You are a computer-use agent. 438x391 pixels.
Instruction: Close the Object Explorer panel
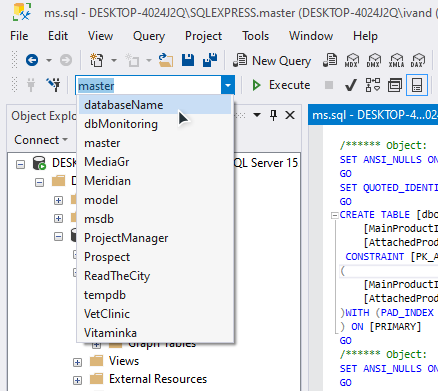(x=290, y=115)
